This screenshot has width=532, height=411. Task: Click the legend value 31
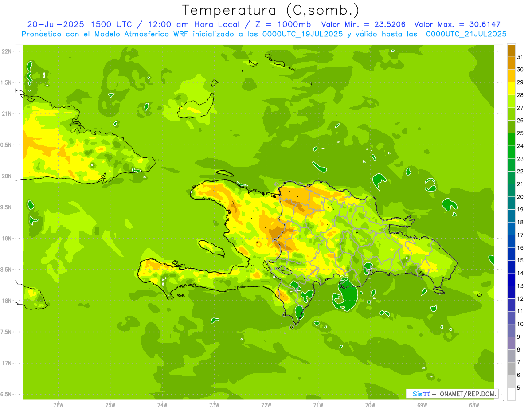coord(520,57)
